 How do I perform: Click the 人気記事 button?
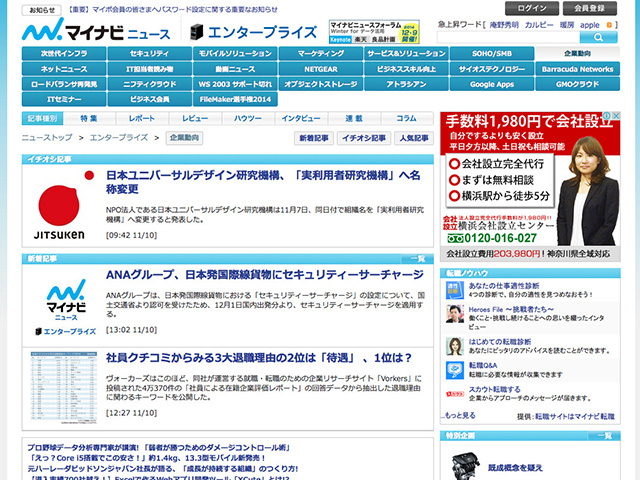click(414, 138)
